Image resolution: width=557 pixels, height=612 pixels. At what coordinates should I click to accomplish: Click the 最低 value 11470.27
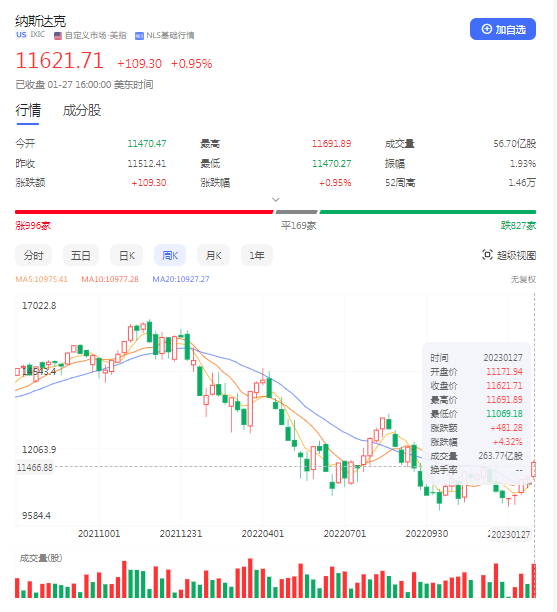click(x=331, y=163)
